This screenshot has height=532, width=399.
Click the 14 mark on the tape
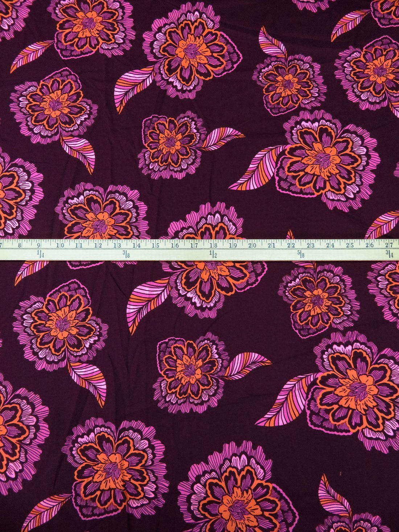(136, 245)
